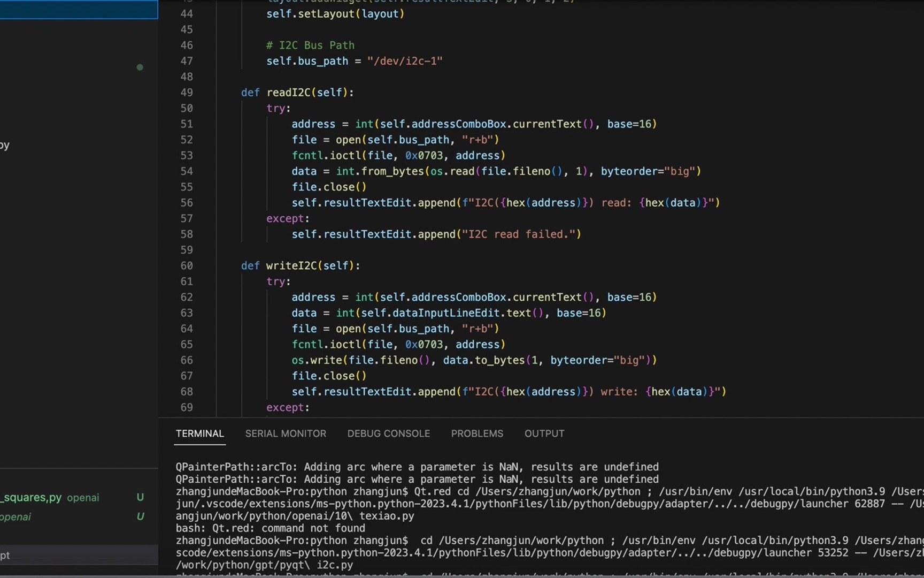Open the SERIAL MONITOR tab
The height and width of the screenshot is (578, 924).
coord(286,433)
